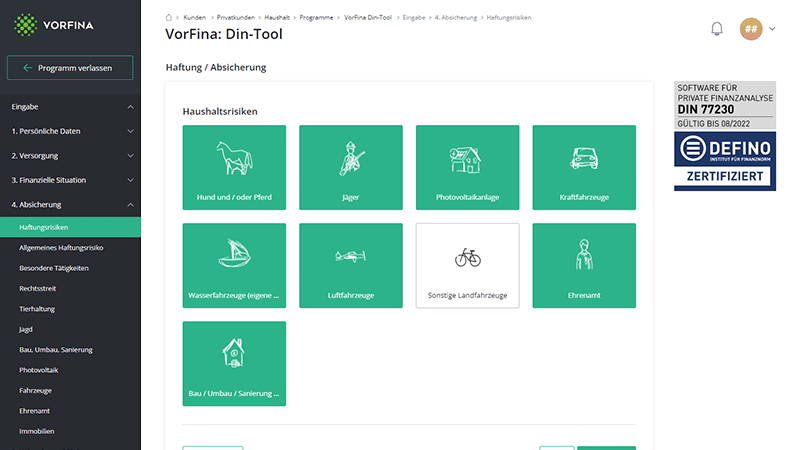Select Haftungsrisiken in the sidebar
This screenshot has height=450, width=800.
(x=70, y=227)
